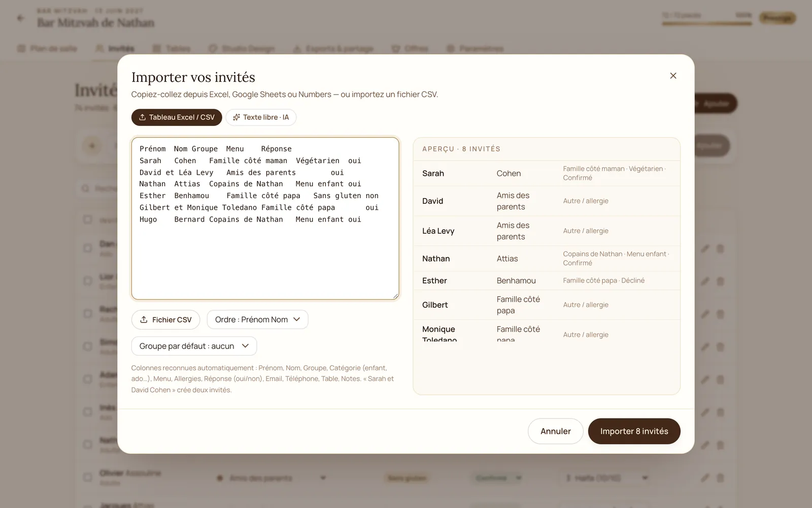Click inside the pasted guest data textarea
Screen dimensions: 812x508
pyautogui.click(x=265, y=218)
